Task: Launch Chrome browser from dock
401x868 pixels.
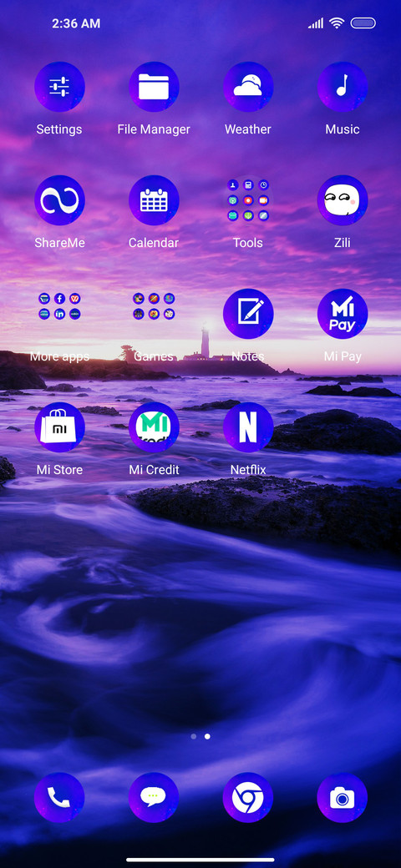Action: 247,798
